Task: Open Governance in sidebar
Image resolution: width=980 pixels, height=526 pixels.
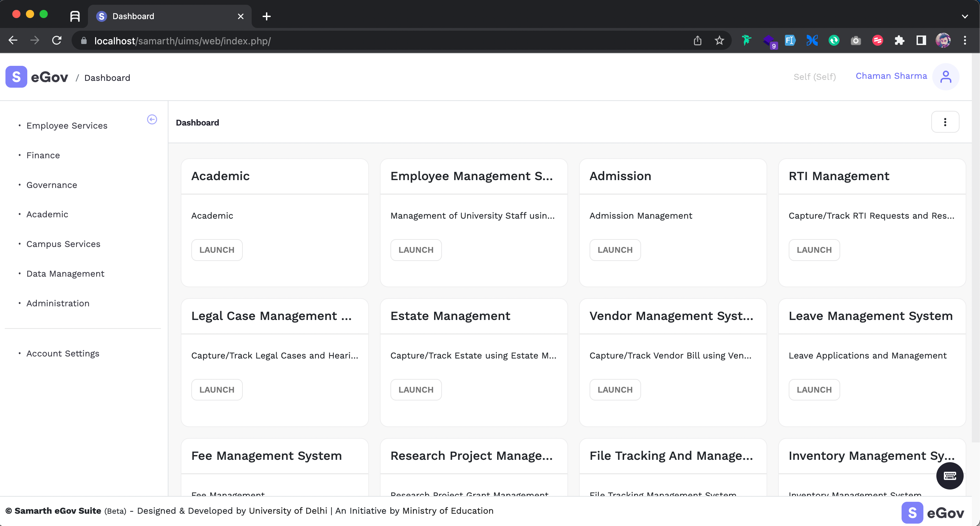Action: (x=52, y=185)
